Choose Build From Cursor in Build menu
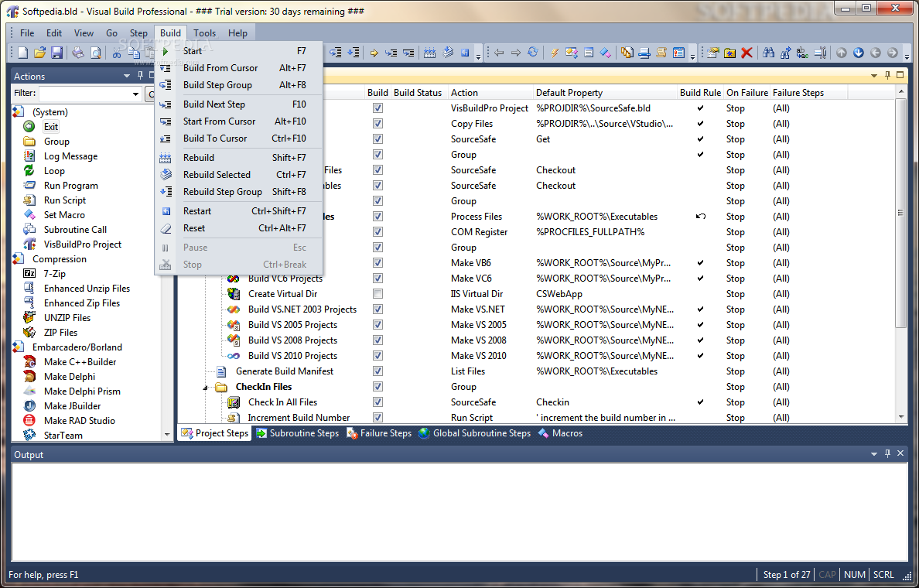Viewport: 919px width, 588px height. 239,68
